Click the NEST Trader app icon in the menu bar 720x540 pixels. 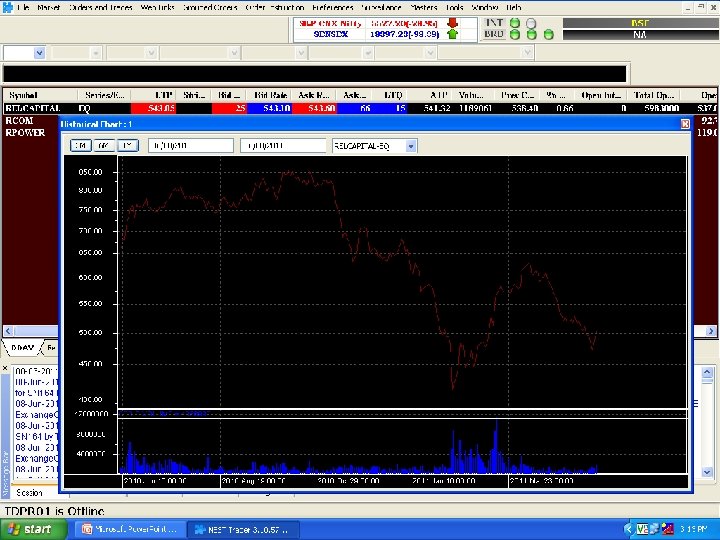click(7, 7)
